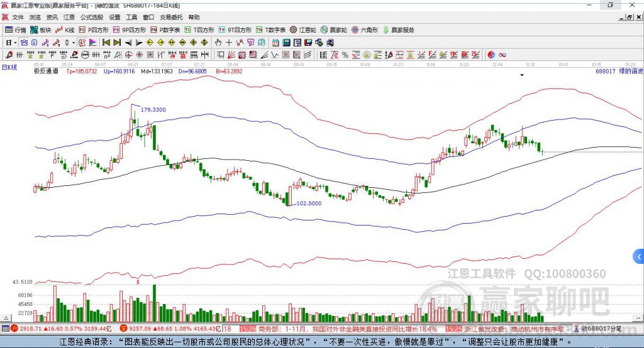Viewport: 644px width, 348px height.
Task: Open the 浏览 menu
Action: [x=35, y=17]
